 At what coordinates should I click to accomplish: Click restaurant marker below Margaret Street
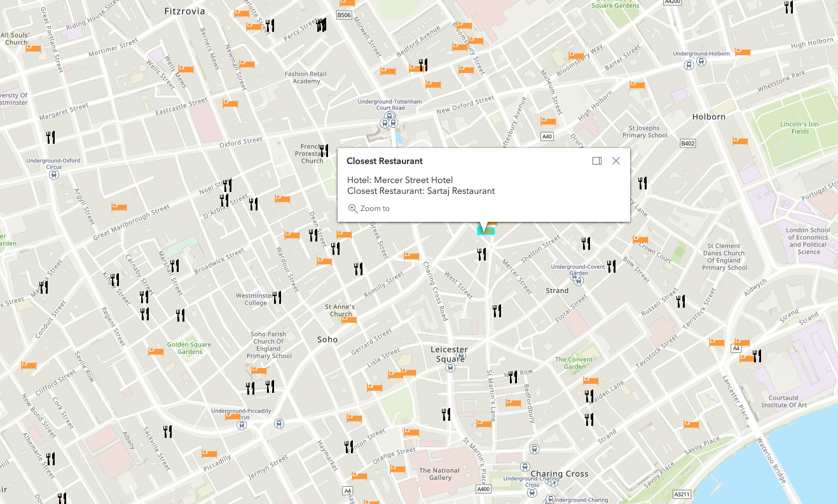[51, 137]
